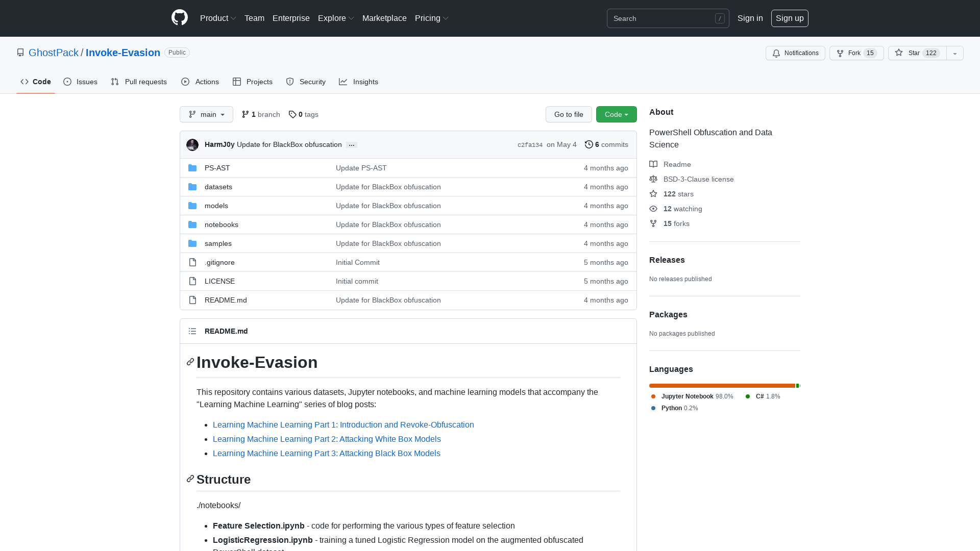Image resolution: width=980 pixels, height=551 pixels.
Task: Switch to the Code tab
Action: tap(36, 82)
